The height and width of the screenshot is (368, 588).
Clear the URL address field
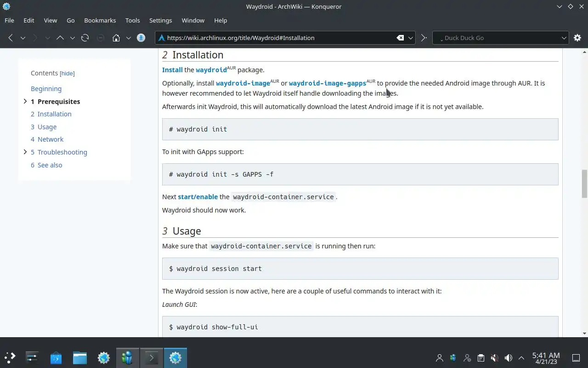400,38
